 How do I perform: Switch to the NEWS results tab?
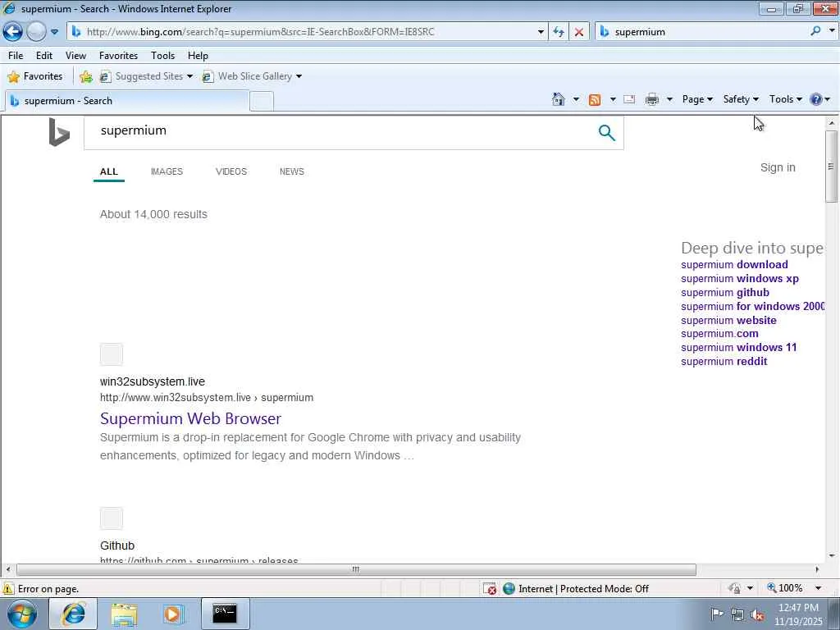(292, 171)
